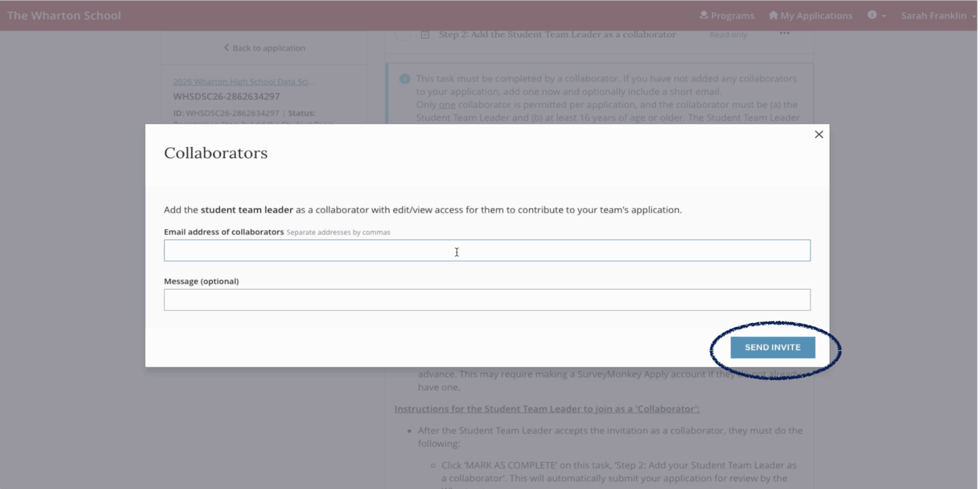Click the Message (optional) text field
Viewport: 980px width, 489px height.
pos(487,300)
